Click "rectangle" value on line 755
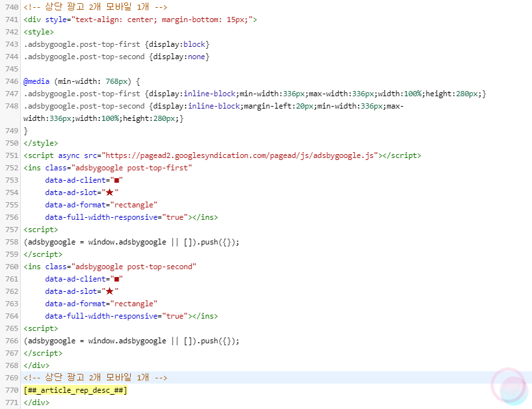 coord(134,205)
